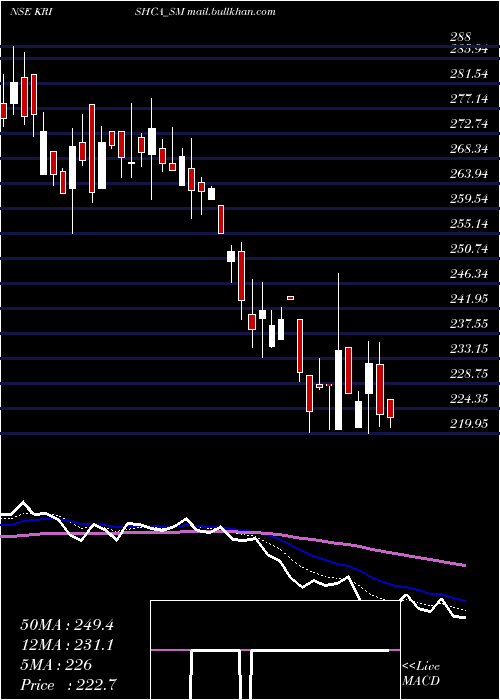
Task: Click the isolated small red dash candle near 241.95
Action: [290, 298]
